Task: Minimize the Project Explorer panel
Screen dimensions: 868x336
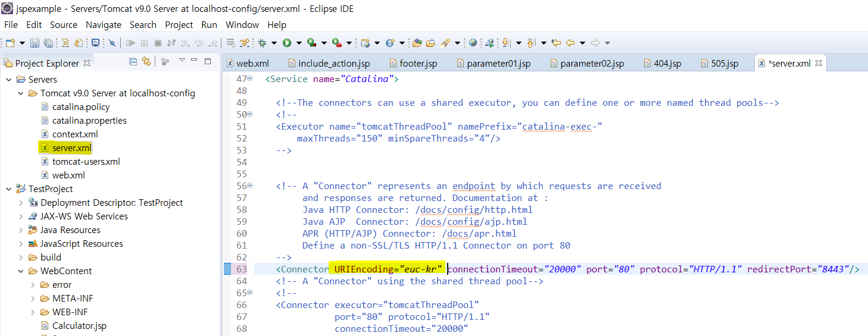Action: (195, 60)
